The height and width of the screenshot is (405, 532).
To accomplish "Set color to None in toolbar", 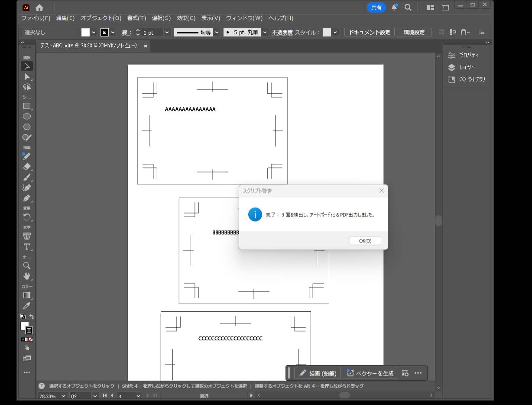I will tap(31, 340).
